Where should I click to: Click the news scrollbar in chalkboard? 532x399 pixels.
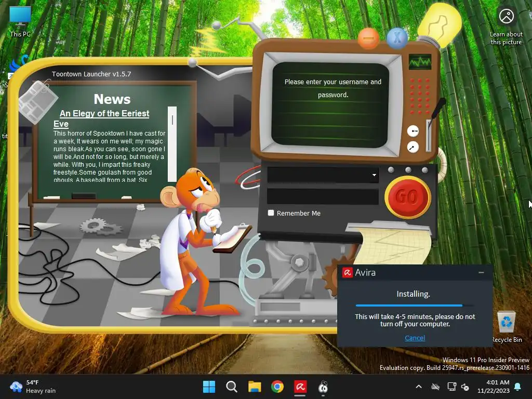tap(172, 144)
